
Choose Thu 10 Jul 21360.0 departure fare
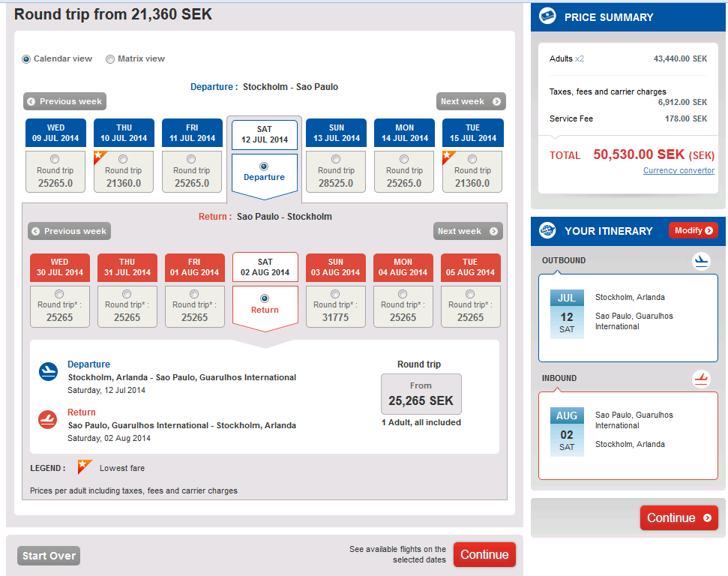coord(124,159)
